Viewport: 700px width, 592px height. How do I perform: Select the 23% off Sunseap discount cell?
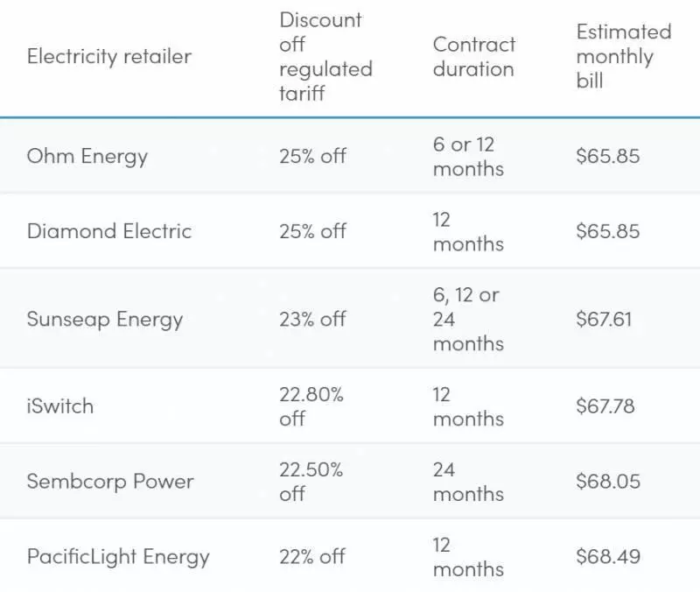point(312,320)
